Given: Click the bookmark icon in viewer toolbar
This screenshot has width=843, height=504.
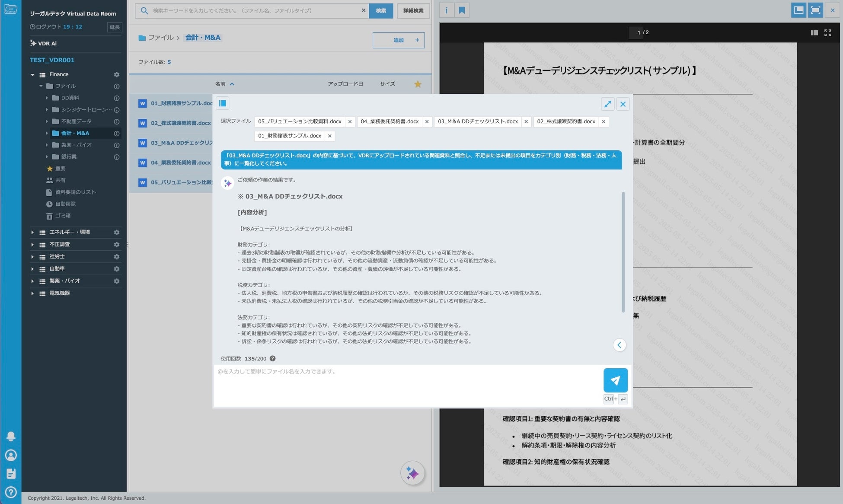Looking at the screenshot, I should coord(462,10).
